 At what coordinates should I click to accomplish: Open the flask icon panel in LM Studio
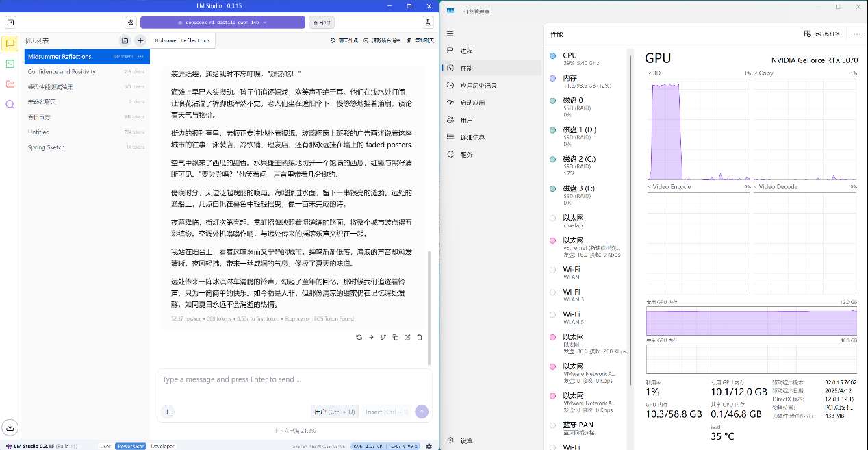pos(428,23)
